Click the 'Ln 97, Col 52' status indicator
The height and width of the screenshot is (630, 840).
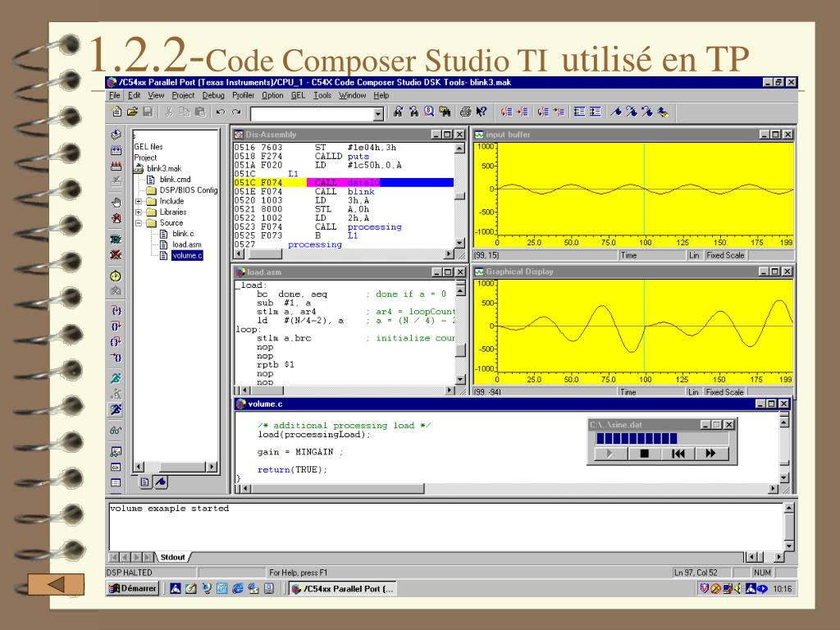(696, 573)
